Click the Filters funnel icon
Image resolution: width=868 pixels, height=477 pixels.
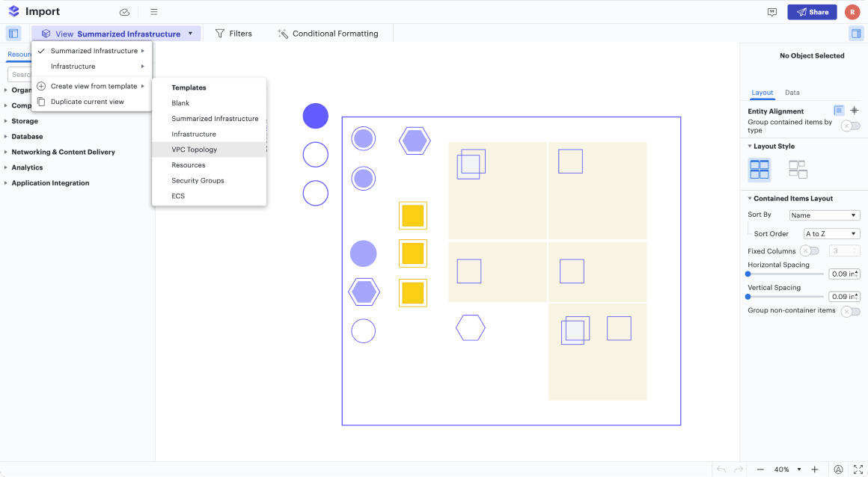pos(220,33)
